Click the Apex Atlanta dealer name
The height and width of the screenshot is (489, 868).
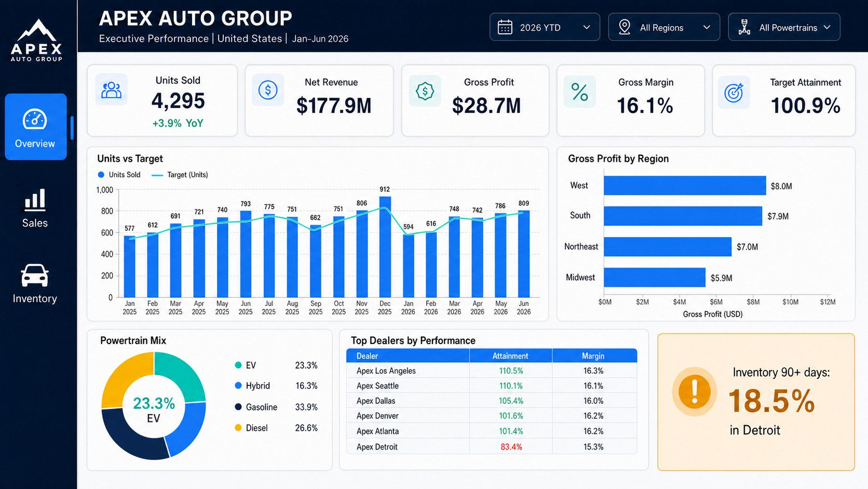[x=377, y=431]
